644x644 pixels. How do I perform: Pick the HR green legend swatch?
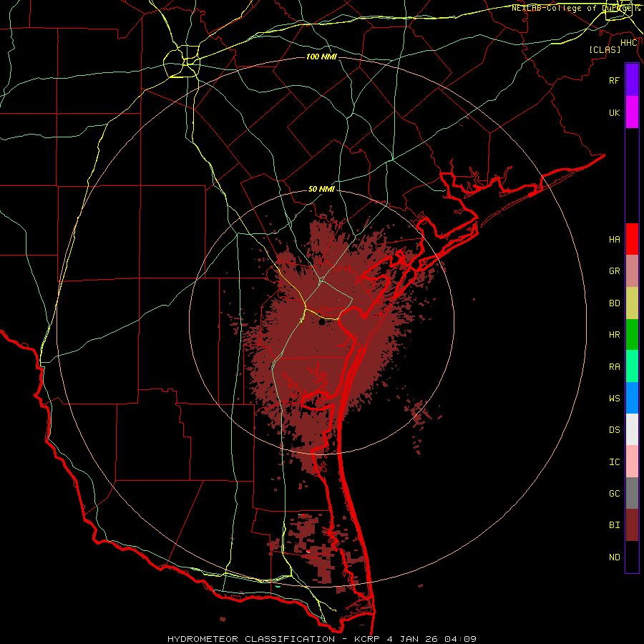click(x=632, y=335)
